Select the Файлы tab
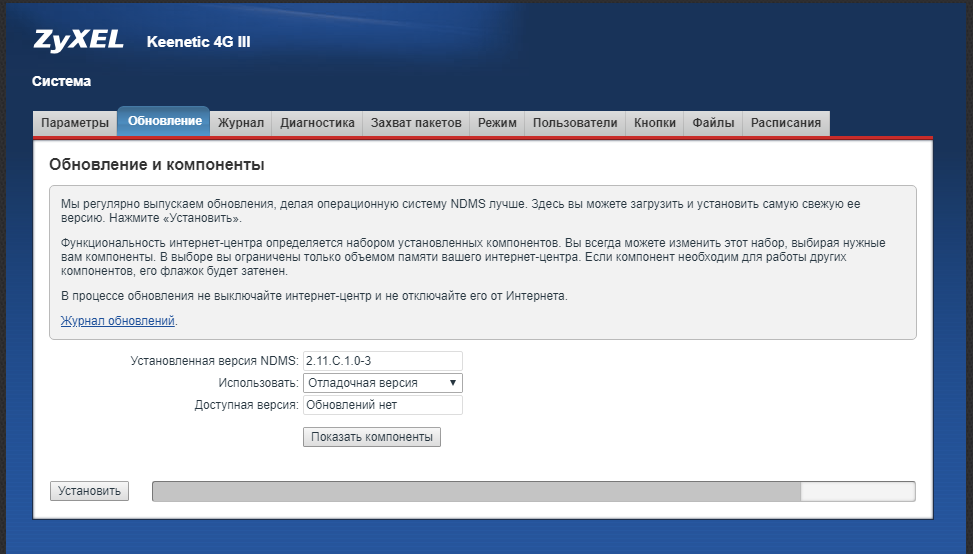Screen dimensions: 973x554 713,123
